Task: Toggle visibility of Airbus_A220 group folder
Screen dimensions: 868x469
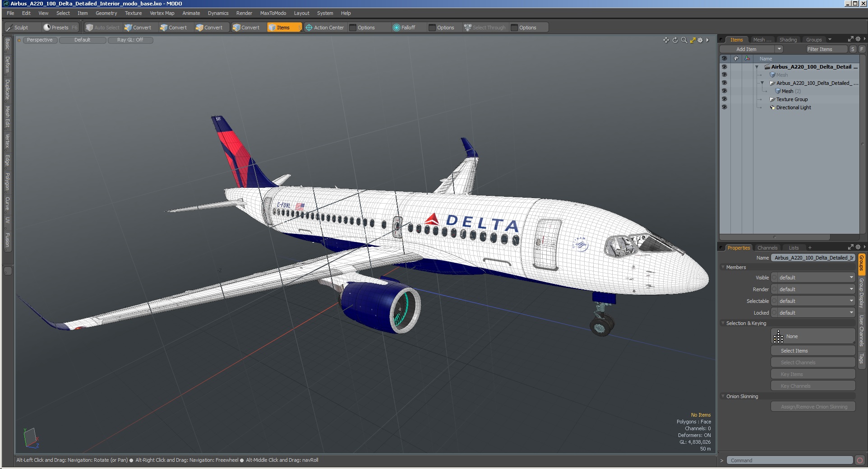Action: click(x=724, y=83)
